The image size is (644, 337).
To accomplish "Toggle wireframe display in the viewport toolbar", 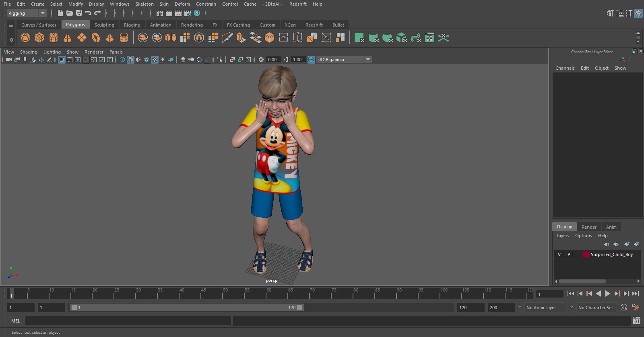I will pos(122,60).
